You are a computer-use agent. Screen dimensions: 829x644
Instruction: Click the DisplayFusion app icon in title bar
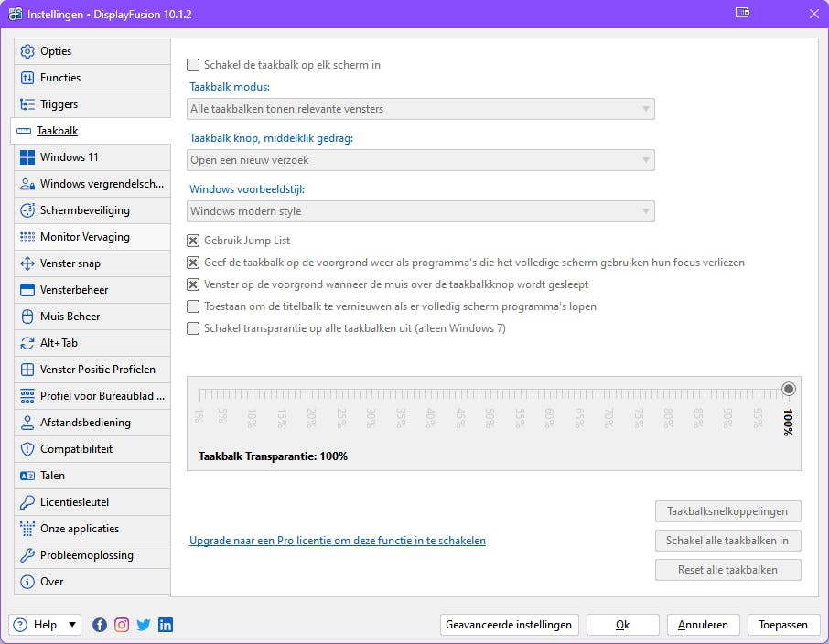tap(16, 14)
